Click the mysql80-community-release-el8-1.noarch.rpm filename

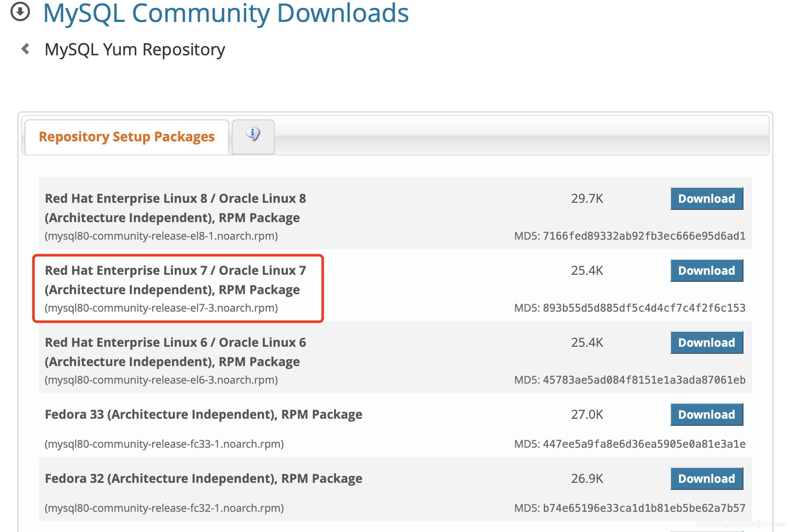(162, 236)
